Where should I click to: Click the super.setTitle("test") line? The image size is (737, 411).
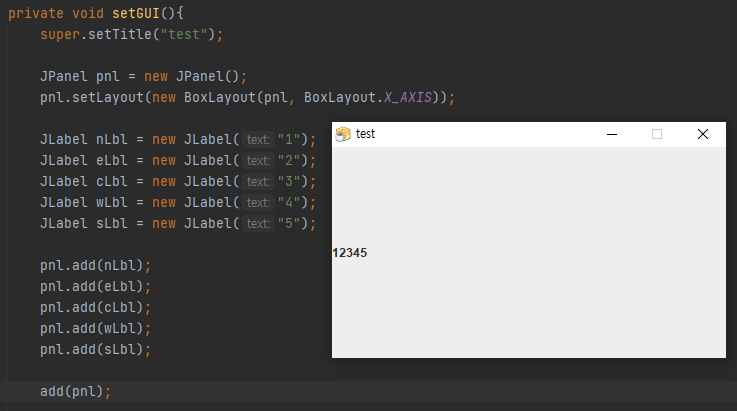coord(132,34)
